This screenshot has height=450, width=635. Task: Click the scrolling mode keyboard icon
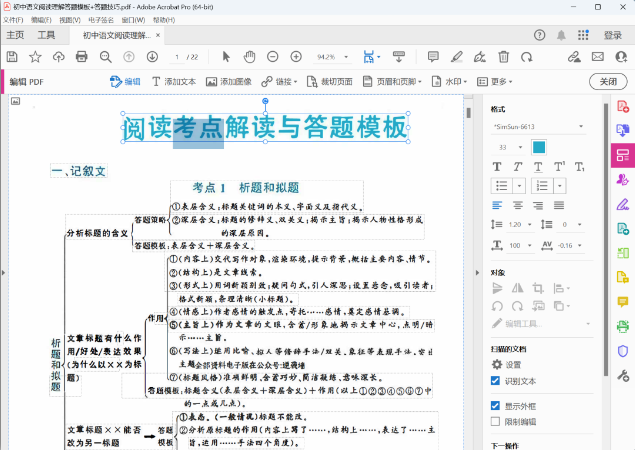[399, 57]
